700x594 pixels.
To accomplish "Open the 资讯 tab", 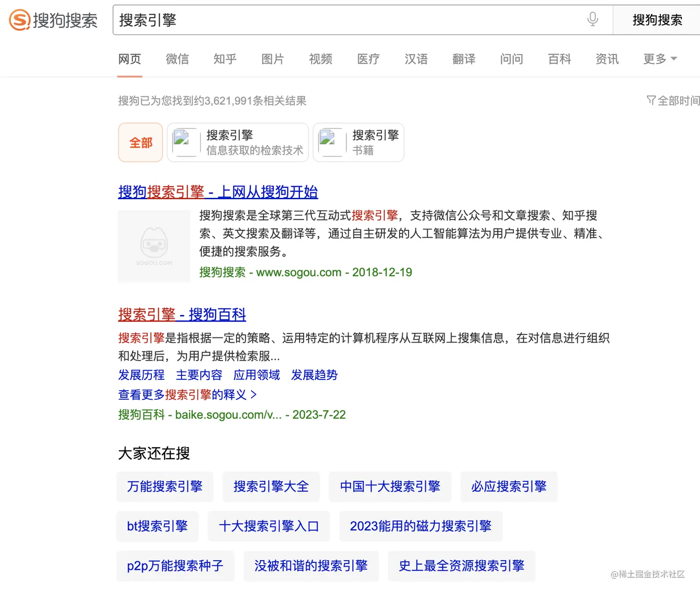I will click(x=607, y=59).
